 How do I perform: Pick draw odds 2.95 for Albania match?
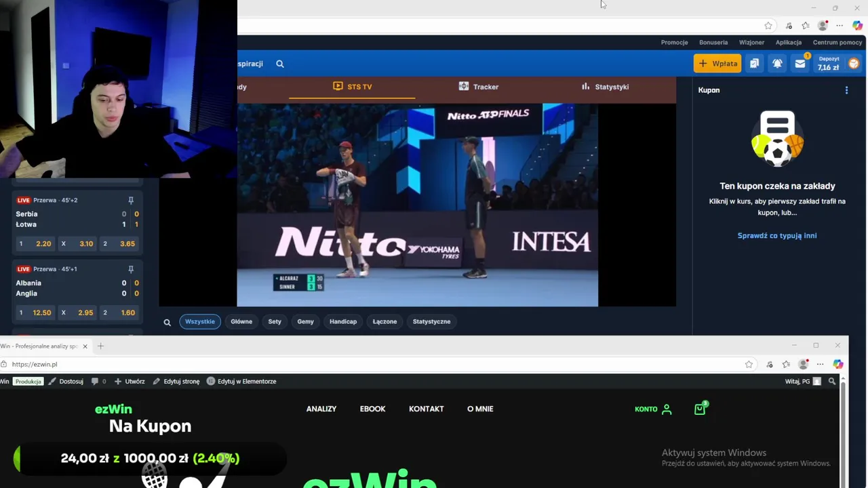click(77, 312)
